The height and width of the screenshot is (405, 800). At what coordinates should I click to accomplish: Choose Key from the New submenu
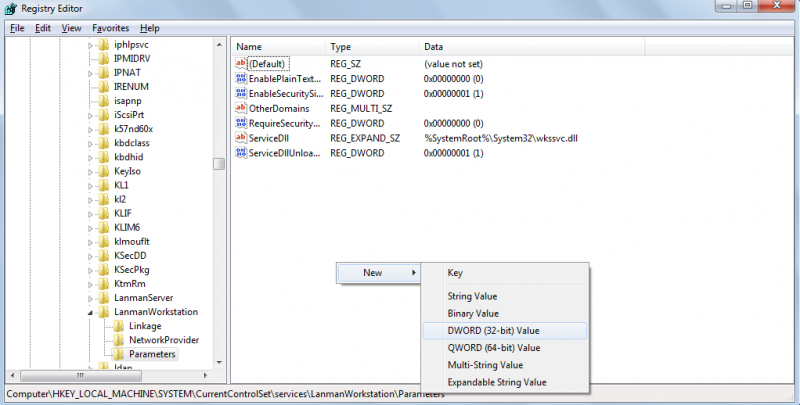(505, 273)
